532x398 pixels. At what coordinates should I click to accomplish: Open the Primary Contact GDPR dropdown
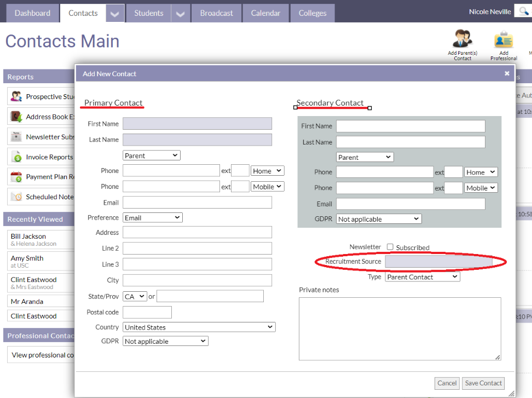pos(166,341)
